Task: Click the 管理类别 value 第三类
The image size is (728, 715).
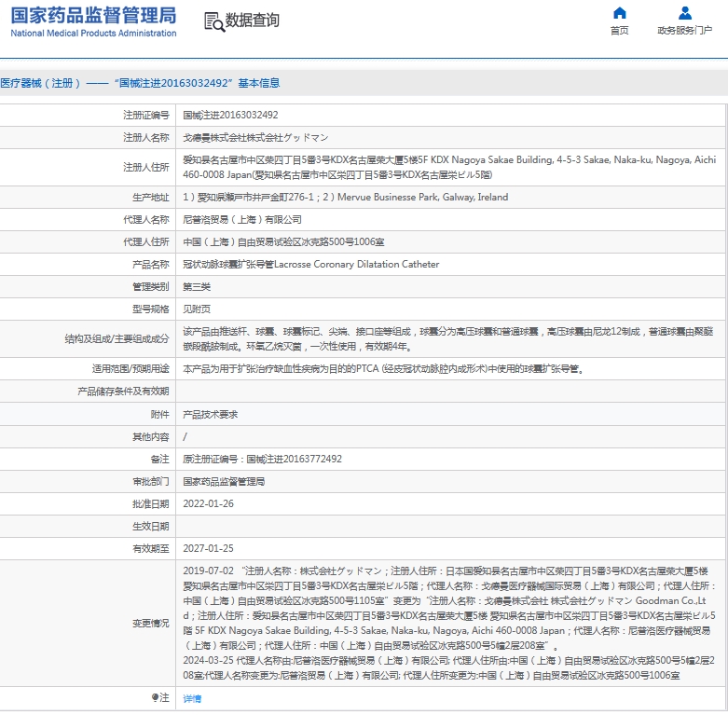Action: 197,287
